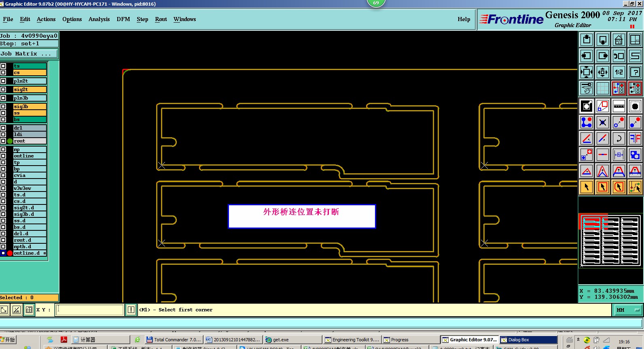Open the Rout menu
Viewport: 644px width, 349px height.
161,19
